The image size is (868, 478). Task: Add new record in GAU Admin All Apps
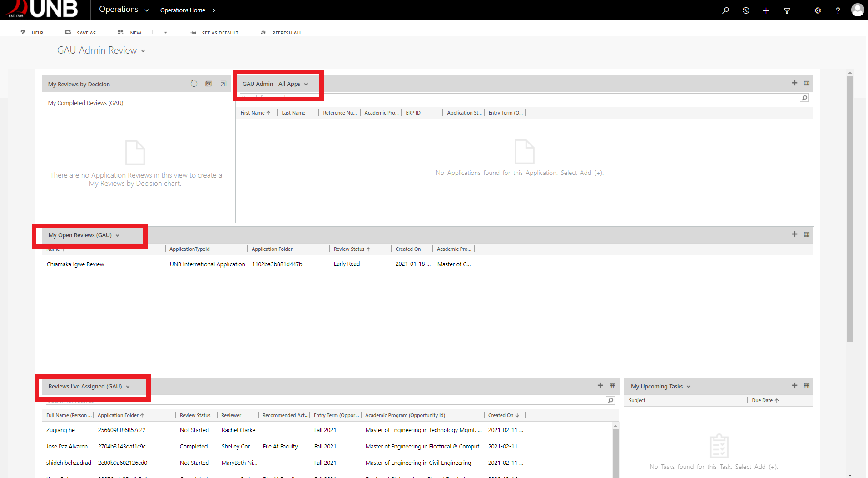[x=794, y=83]
